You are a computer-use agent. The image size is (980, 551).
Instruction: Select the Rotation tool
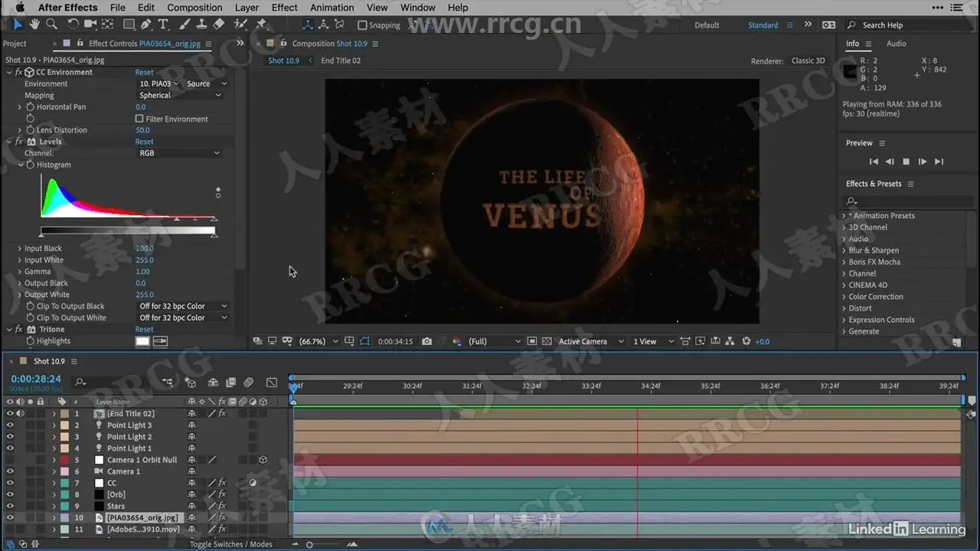[x=73, y=24]
